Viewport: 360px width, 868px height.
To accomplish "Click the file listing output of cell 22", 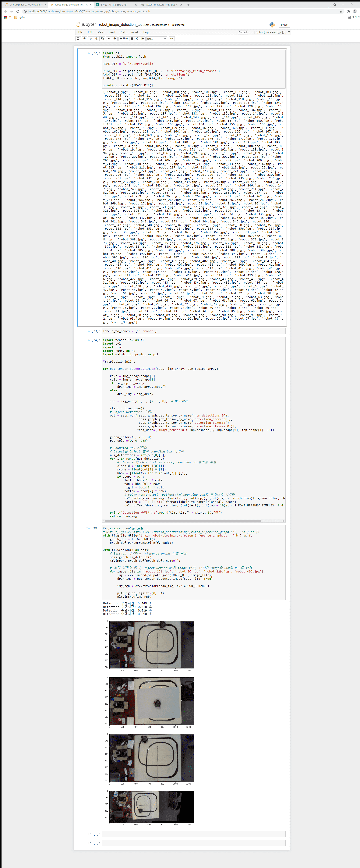I will pos(193,207).
